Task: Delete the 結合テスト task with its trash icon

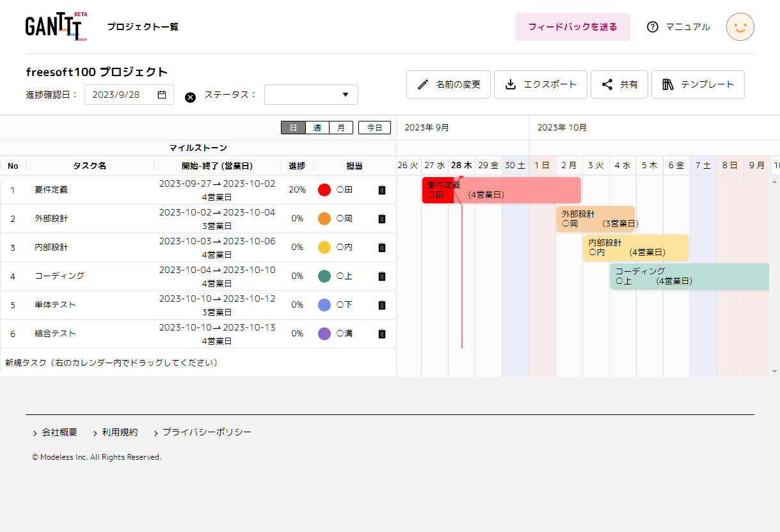Action: [x=381, y=333]
